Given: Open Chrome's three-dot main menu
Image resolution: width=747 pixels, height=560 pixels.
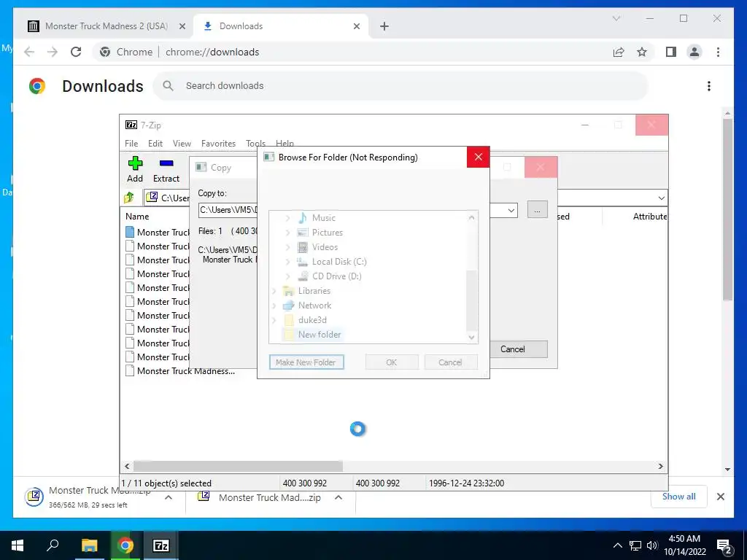Looking at the screenshot, I should click(718, 52).
